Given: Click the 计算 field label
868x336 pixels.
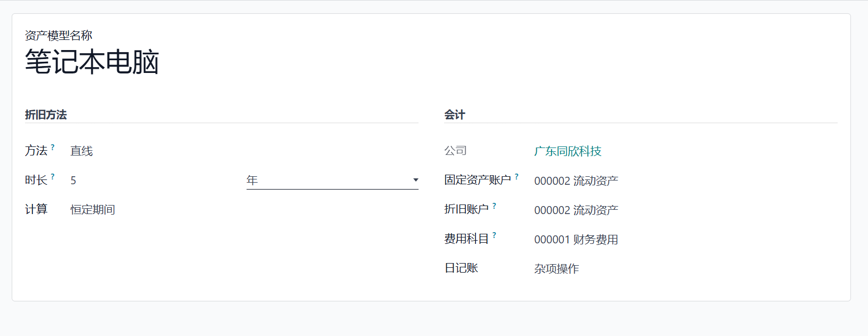Looking at the screenshot, I should click(x=36, y=209).
